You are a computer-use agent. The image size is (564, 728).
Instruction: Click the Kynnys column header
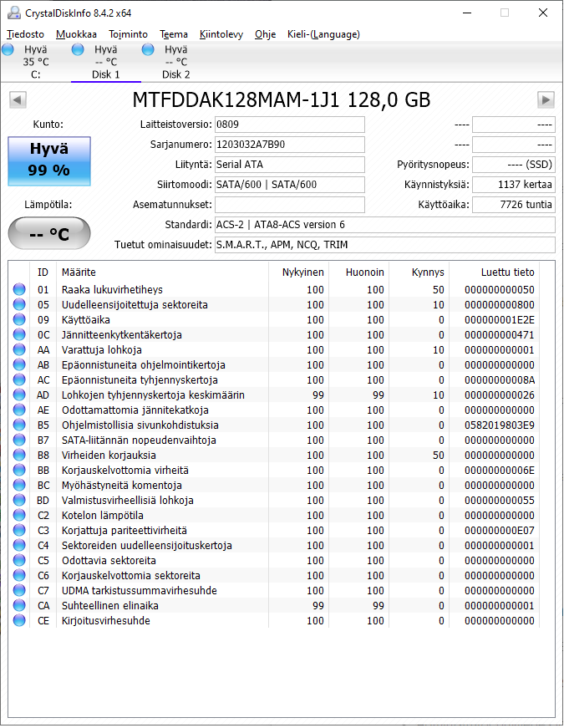(419, 272)
